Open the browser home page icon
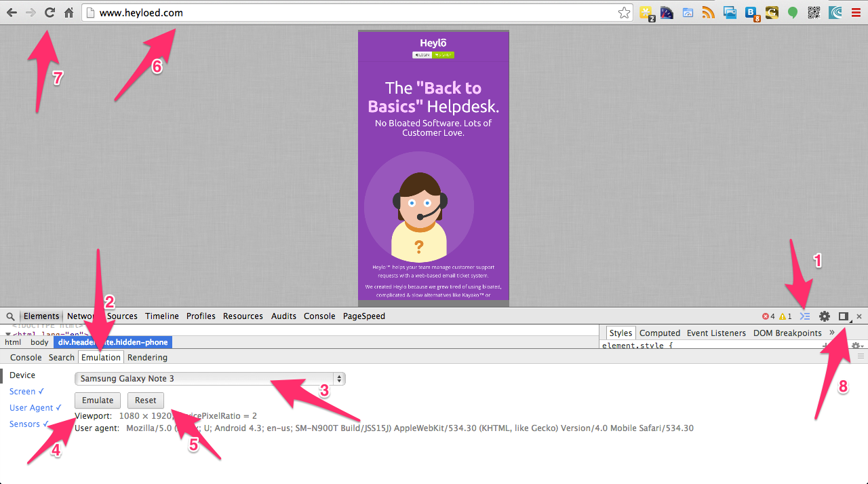868x484 pixels. pyautogui.click(x=68, y=12)
